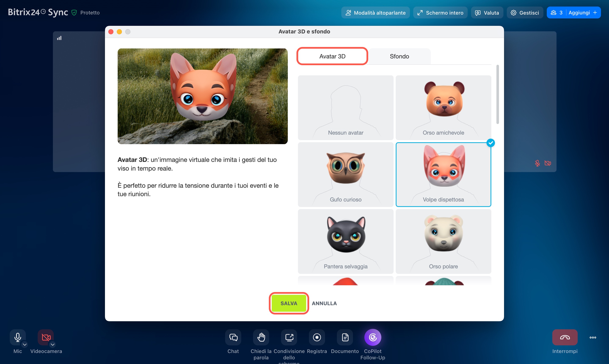This screenshot has width=609, height=364.
Task: Click the red Interrompi hang-up button
Action: tap(565, 337)
